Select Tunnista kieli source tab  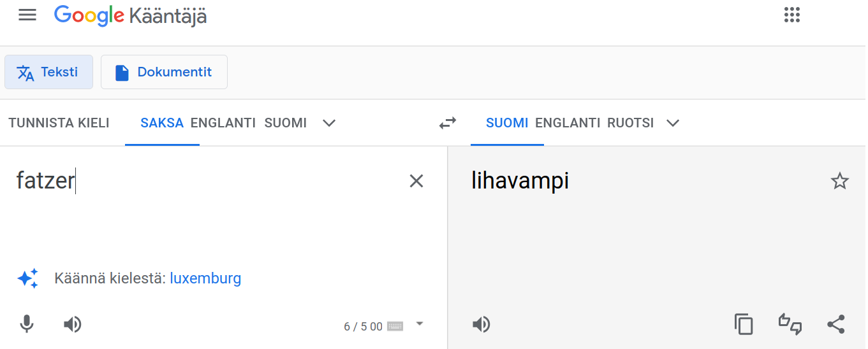[x=59, y=123]
